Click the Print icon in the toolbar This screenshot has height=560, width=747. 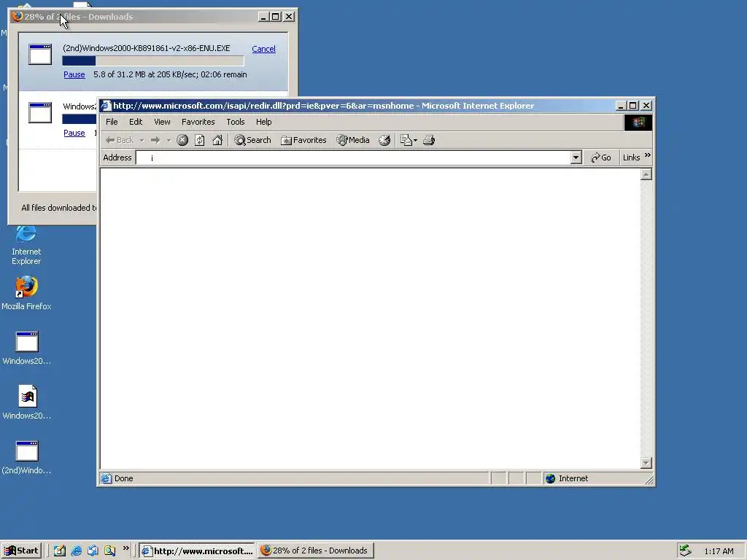(x=429, y=140)
